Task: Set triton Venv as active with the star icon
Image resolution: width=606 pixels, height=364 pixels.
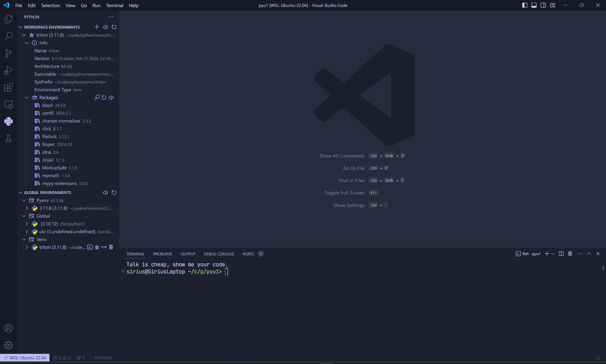Action: click(x=97, y=247)
